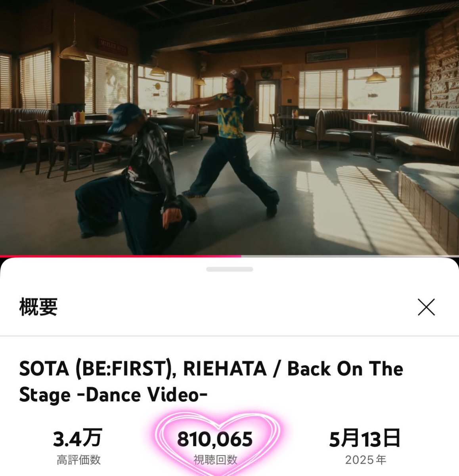Select the 概要 panel heading
The image size is (459, 476).
38,307
